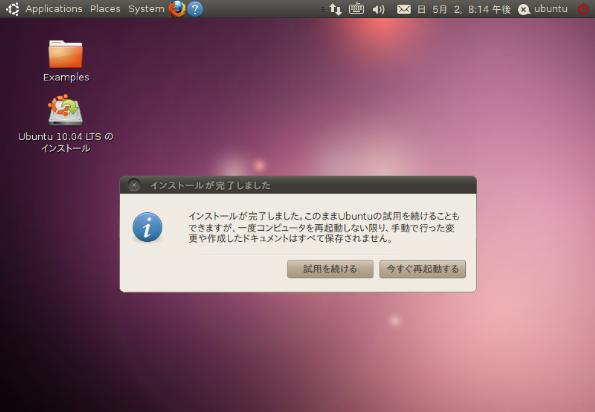Open the keyboard input method indicator
The width and height of the screenshot is (595, 412).
pos(356,8)
